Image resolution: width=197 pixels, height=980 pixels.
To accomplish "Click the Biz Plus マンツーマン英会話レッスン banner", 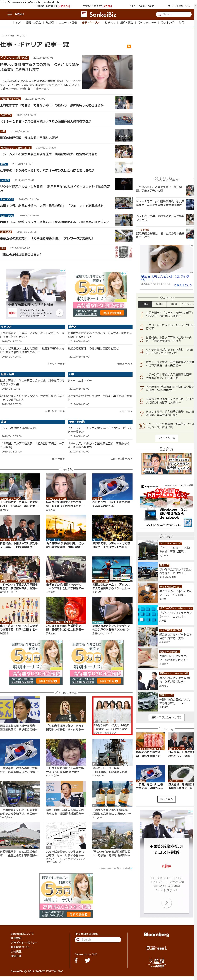I will 166,464.
